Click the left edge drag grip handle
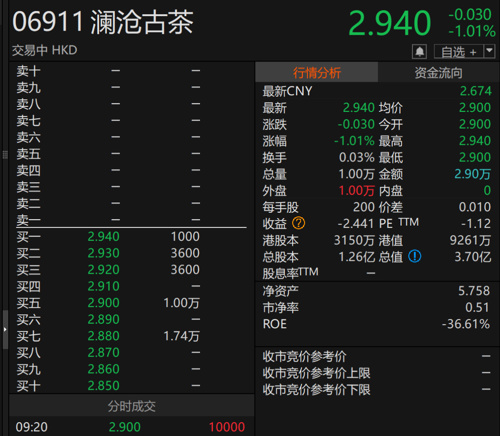 [5, 154]
